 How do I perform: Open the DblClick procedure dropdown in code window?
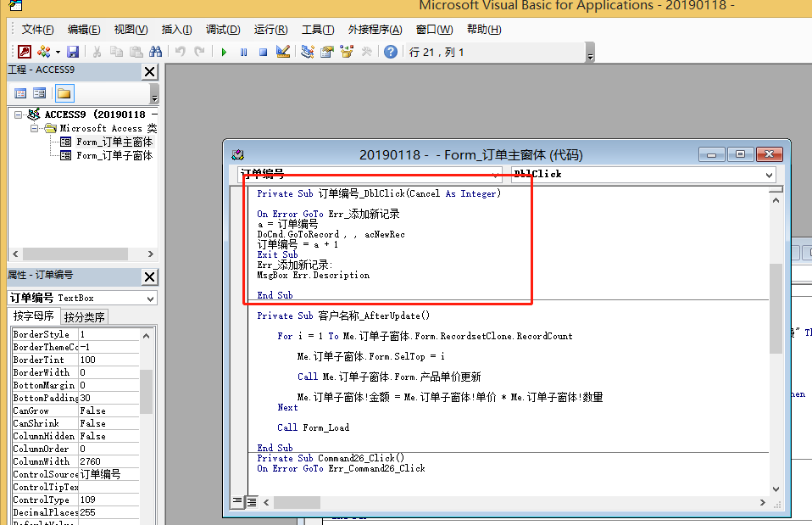click(x=769, y=175)
